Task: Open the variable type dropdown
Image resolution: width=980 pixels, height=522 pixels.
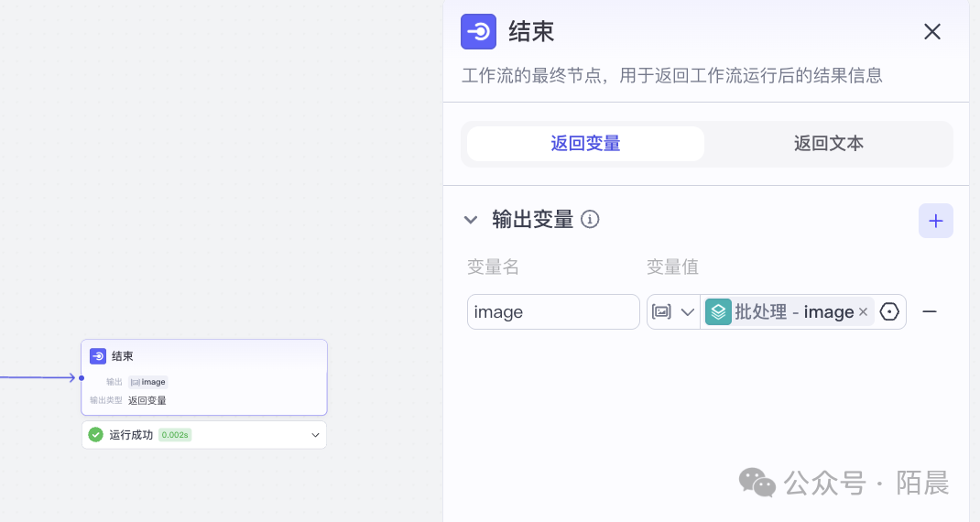Action: coord(673,312)
